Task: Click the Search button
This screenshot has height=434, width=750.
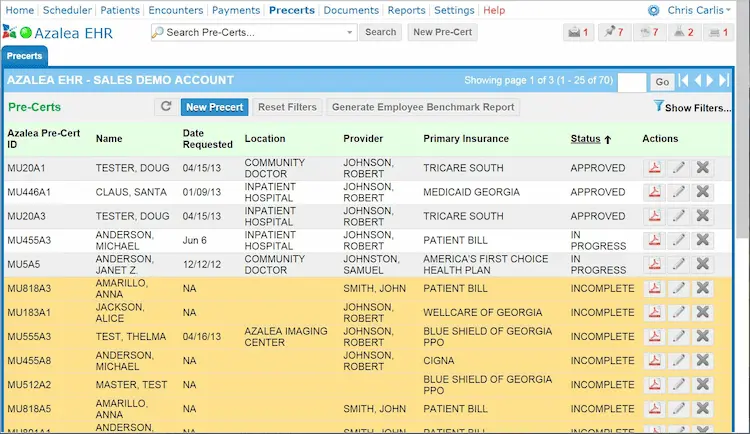Action: [x=380, y=32]
